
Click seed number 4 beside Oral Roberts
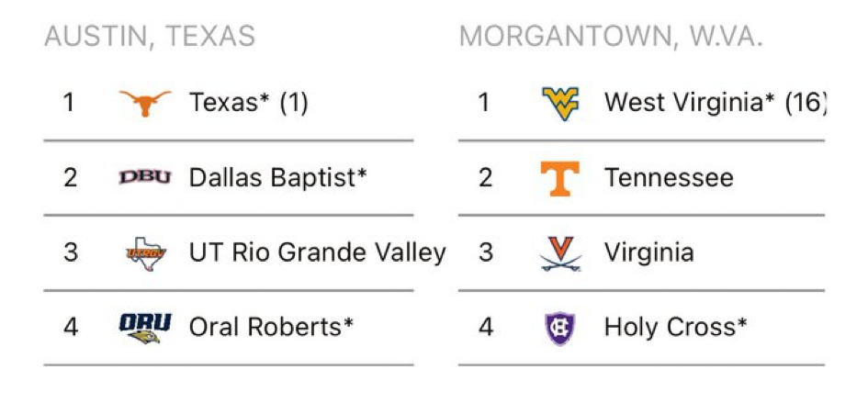click(71, 328)
